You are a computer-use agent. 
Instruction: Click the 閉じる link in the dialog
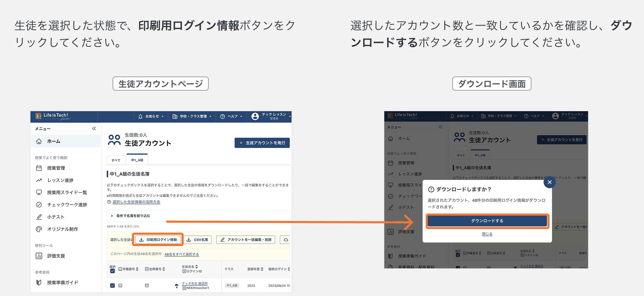[487, 234]
